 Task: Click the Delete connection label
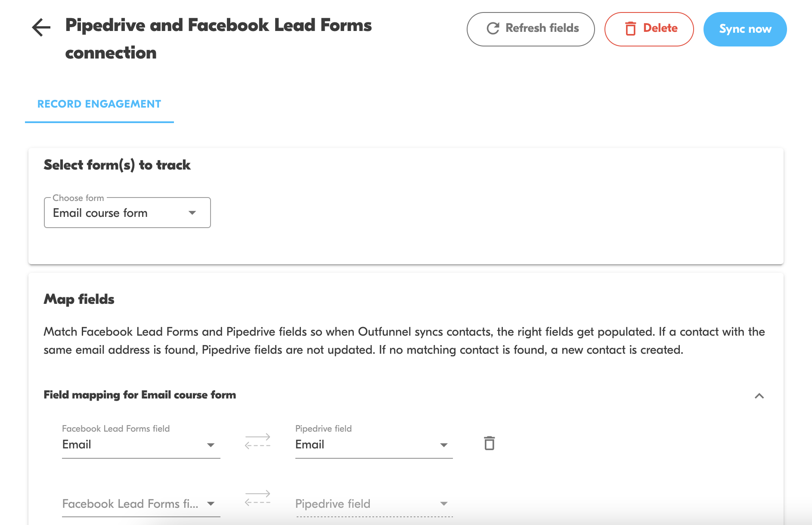pyautogui.click(x=660, y=28)
